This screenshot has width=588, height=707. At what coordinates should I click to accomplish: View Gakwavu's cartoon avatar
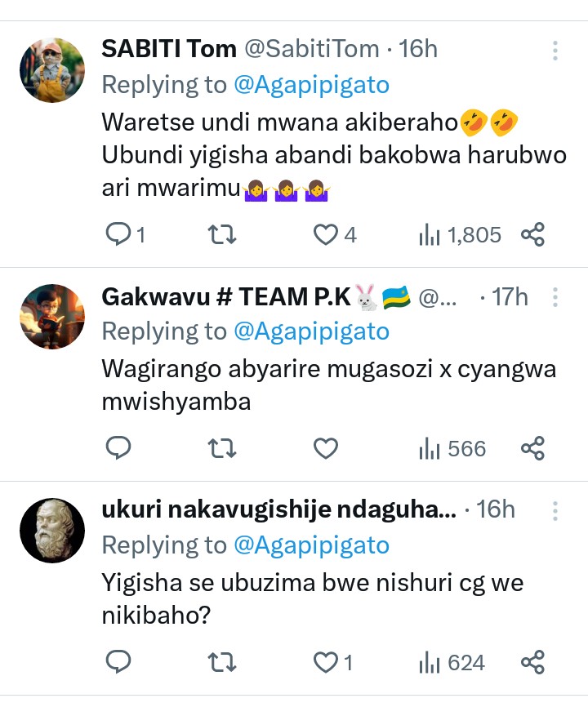click(52, 317)
